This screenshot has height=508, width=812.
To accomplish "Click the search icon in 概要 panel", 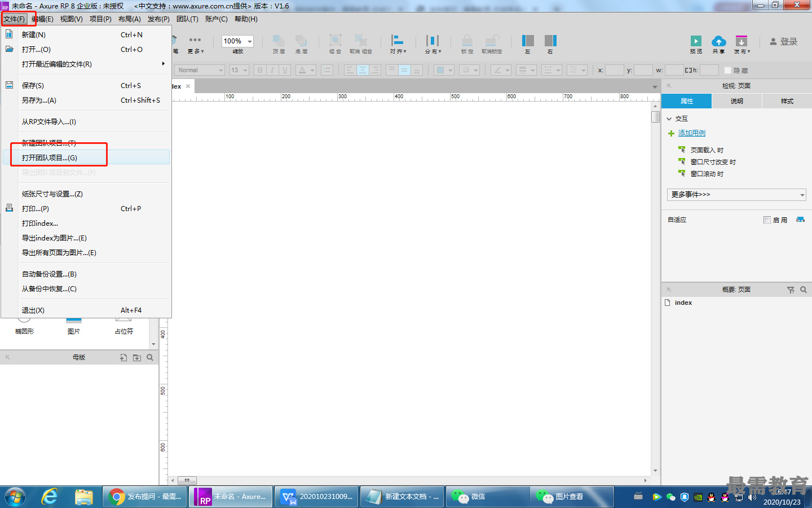I will 804,290.
